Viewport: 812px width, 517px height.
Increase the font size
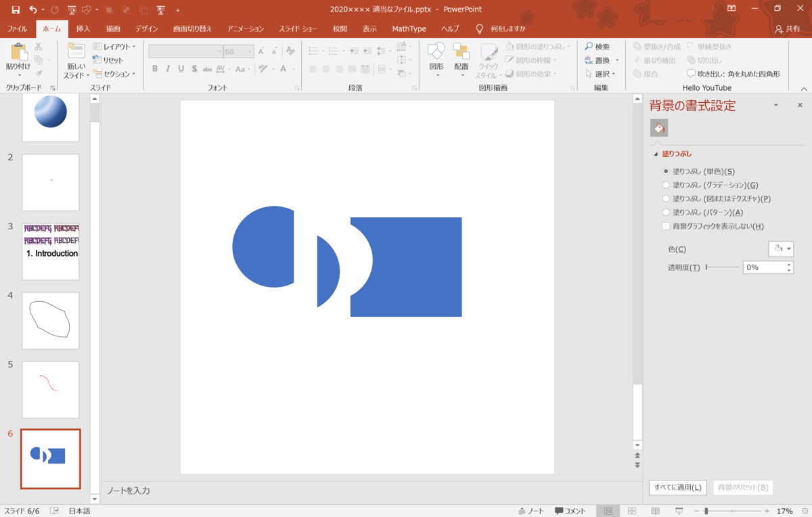[x=262, y=51]
